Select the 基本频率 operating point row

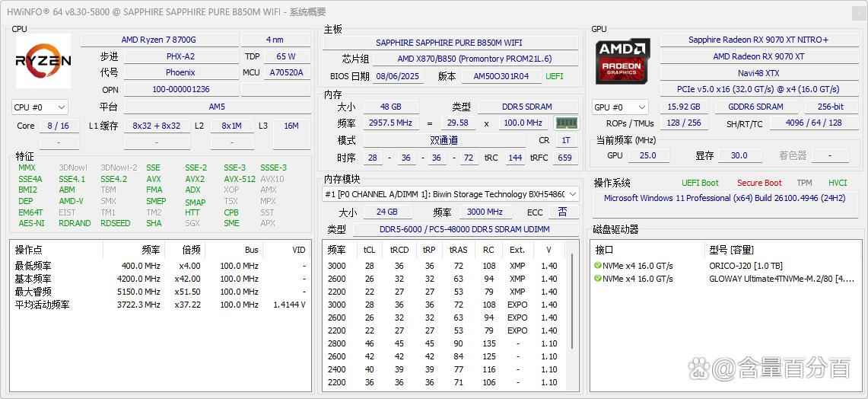(161, 279)
